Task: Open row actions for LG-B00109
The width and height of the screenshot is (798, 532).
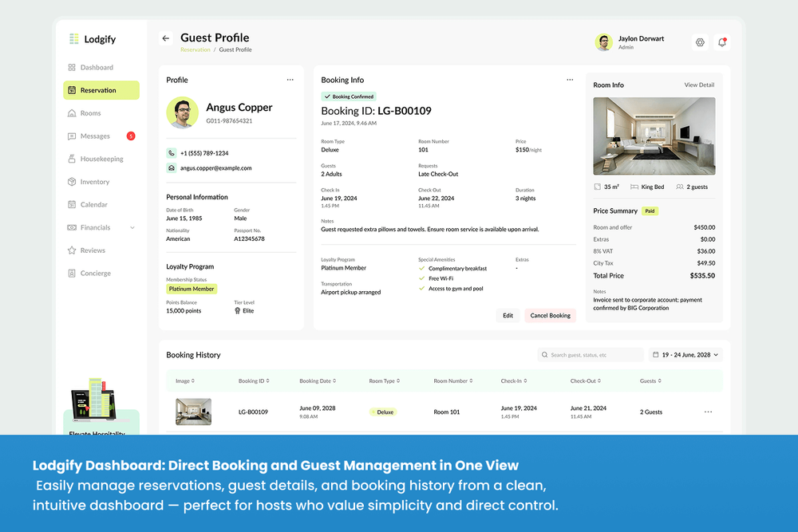Action: pos(708,412)
